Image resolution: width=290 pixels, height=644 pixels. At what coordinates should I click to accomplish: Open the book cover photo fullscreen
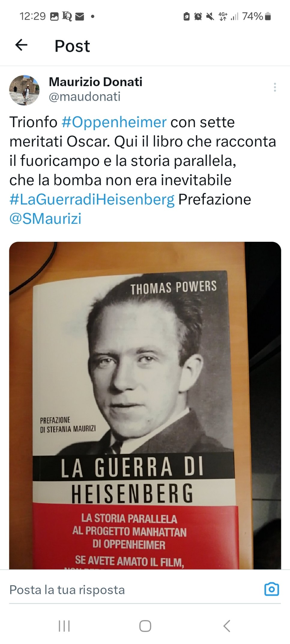coord(145,406)
